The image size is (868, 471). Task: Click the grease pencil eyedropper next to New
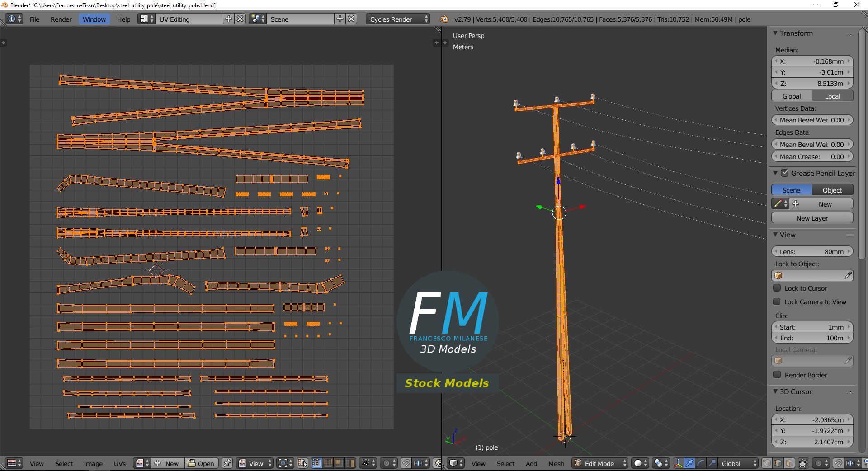[x=778, y=204]
